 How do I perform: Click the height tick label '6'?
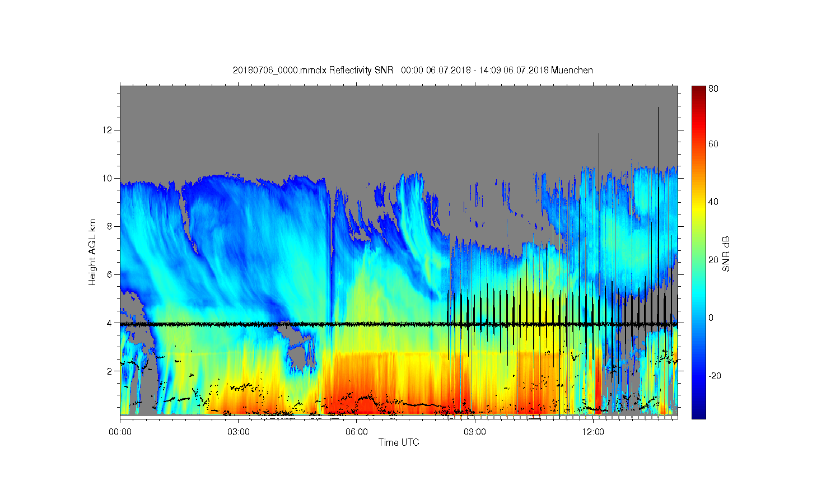tap(110, 275)
